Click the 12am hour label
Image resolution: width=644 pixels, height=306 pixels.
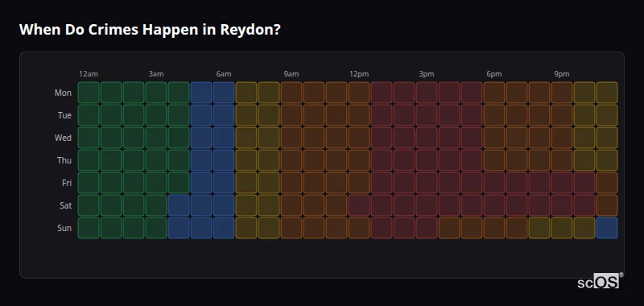click(x=89, y=74)
